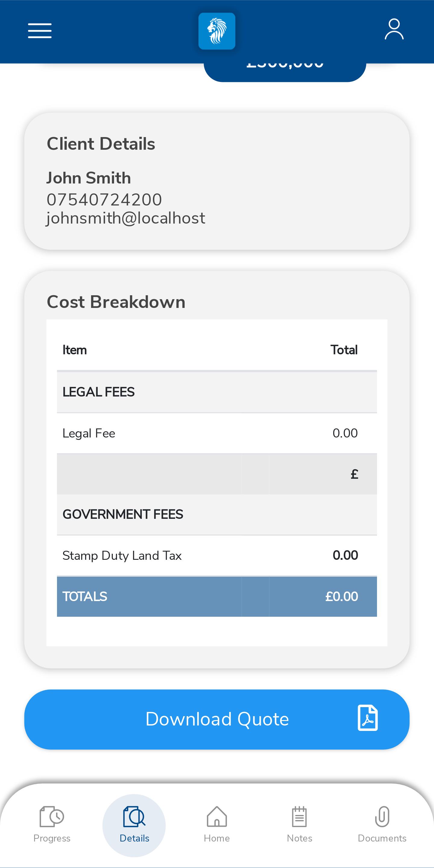434x868 pixels.
Task: Open the hamburger menu
Action: tap(40, 31)
